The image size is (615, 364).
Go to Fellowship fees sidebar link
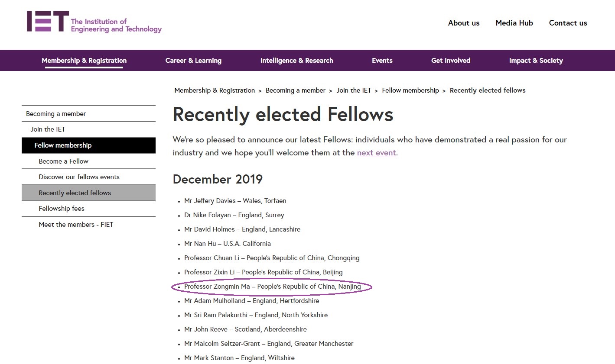(62, 209)
